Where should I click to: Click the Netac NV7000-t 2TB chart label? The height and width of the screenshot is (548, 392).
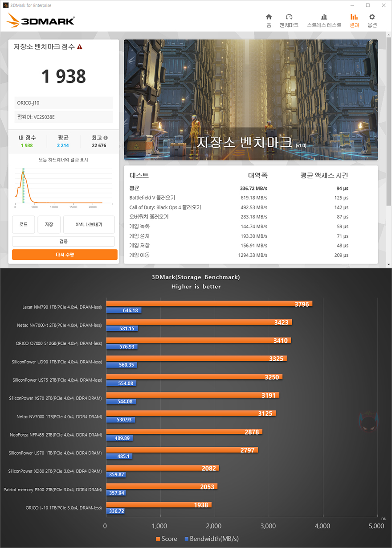[59, 326]
